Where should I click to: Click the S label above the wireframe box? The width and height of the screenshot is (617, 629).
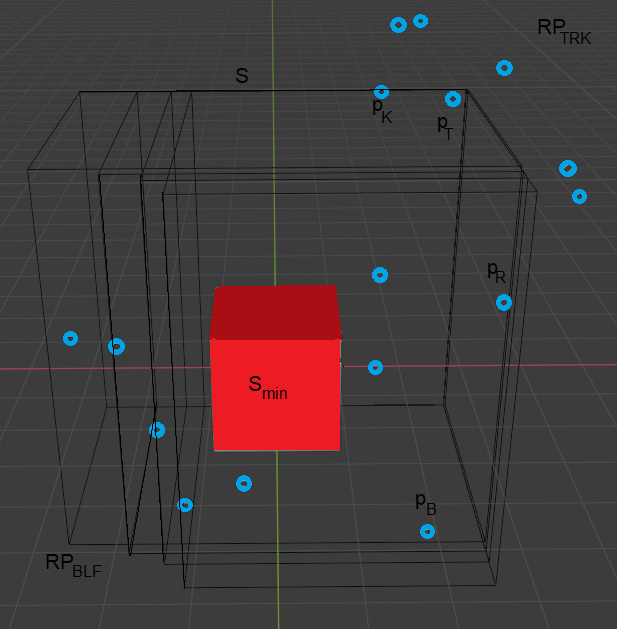(x=242, y=75)
